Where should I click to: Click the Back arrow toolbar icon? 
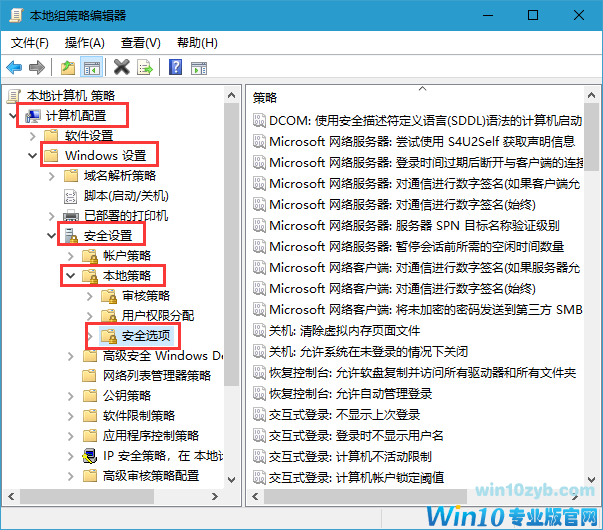(x=15, y=68)
